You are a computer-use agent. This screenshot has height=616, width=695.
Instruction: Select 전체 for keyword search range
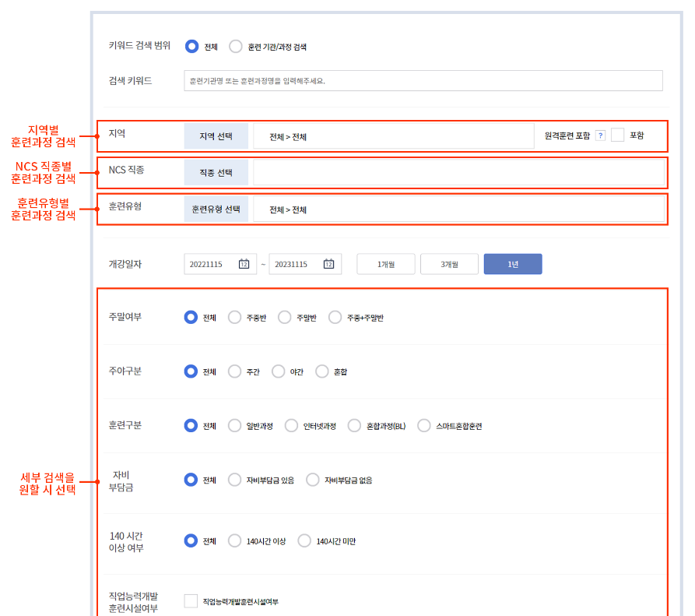tap(192, 46)
